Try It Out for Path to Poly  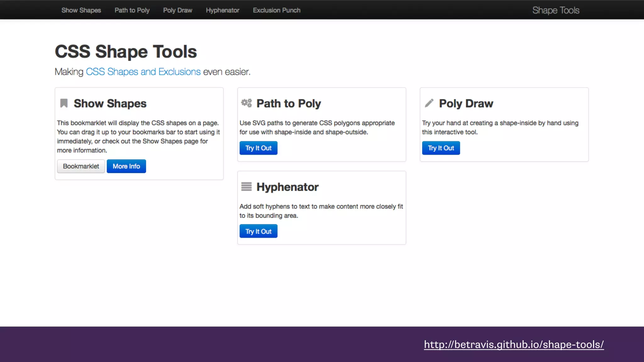pos(258,148)
